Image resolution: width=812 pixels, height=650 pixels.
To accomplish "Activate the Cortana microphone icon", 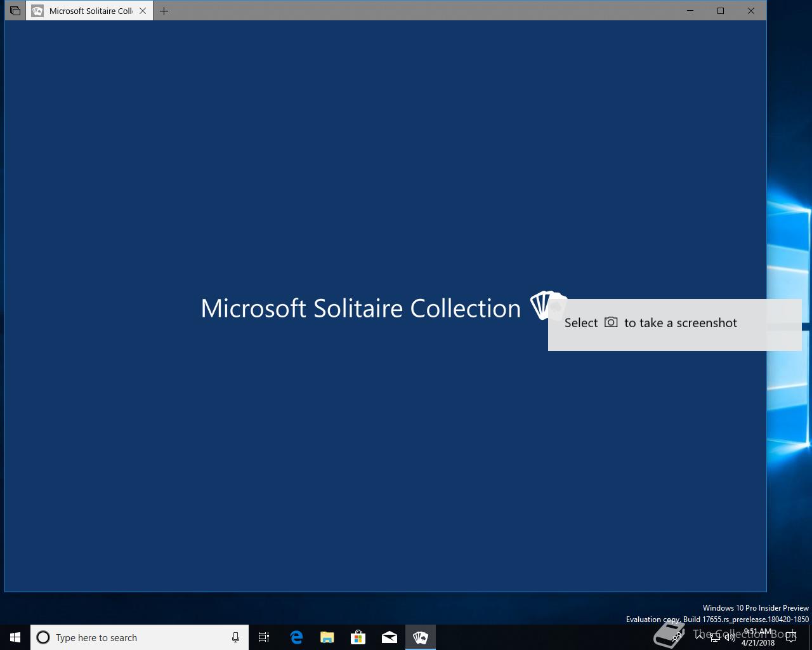I will tap(235, 637).
